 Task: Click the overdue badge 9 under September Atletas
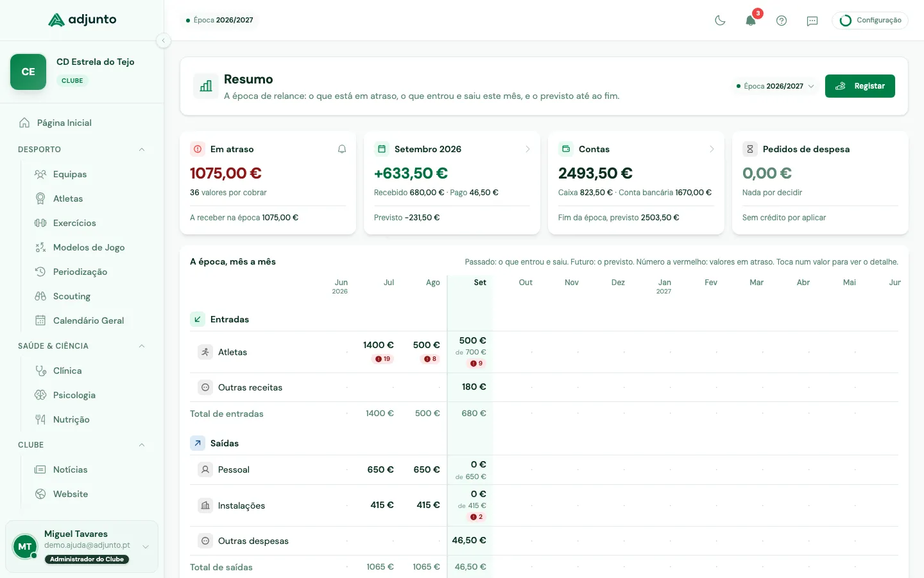point(477,363)
